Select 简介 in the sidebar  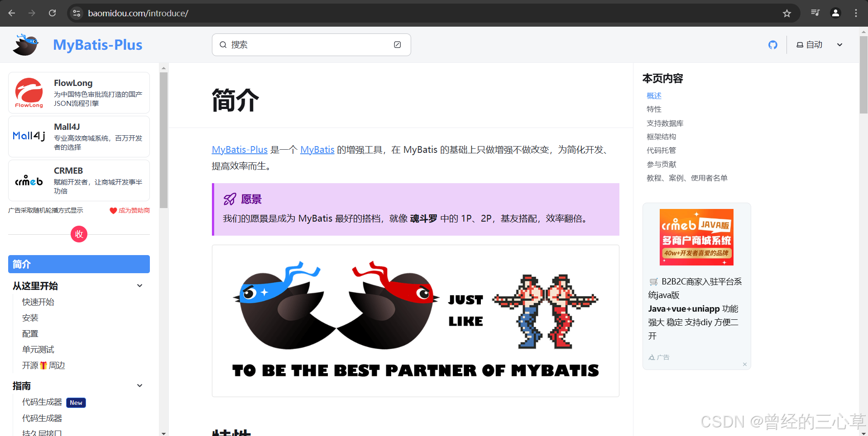click(x=79, y=264)
